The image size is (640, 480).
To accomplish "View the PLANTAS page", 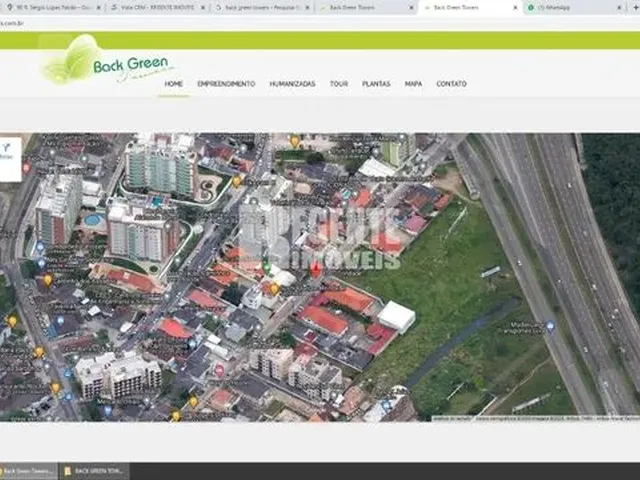I will [376, 84].
